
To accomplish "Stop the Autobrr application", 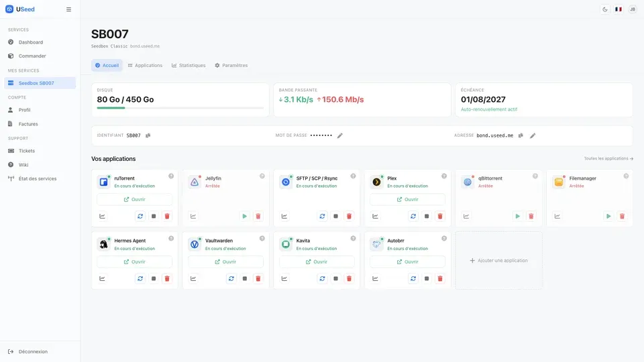I will coord(427,279).
